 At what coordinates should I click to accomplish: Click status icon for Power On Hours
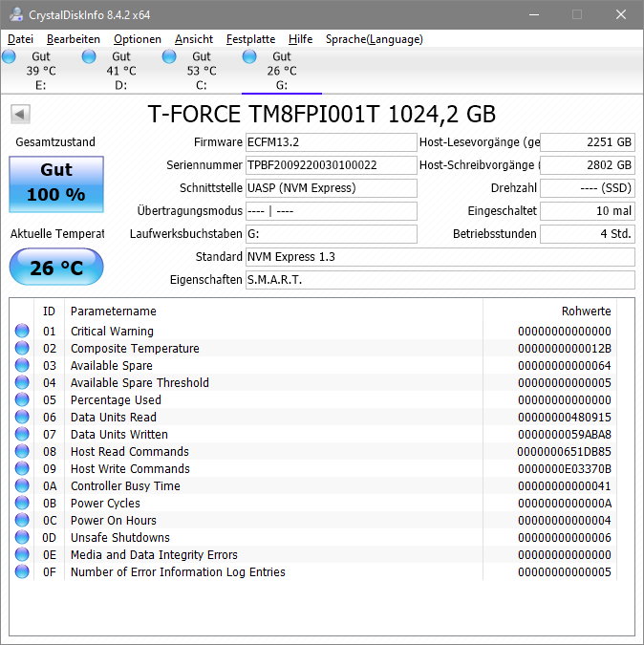point(22,520)
